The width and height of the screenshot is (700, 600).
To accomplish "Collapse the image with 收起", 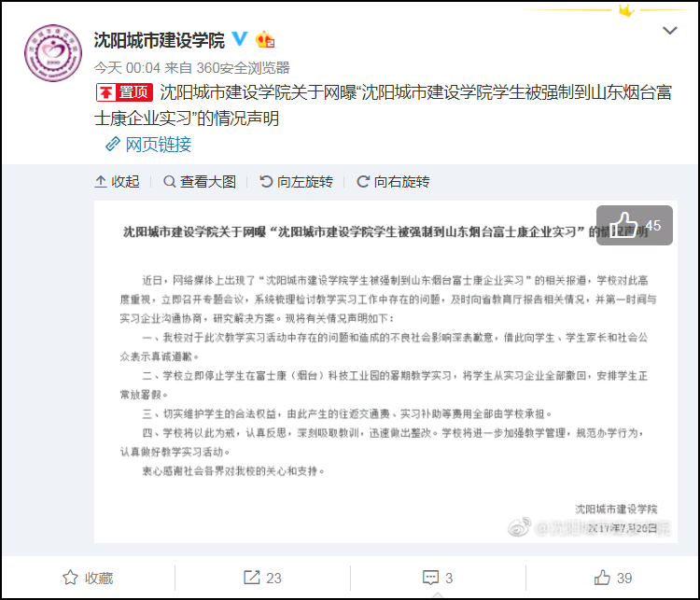I will click(x=117, y=182).
